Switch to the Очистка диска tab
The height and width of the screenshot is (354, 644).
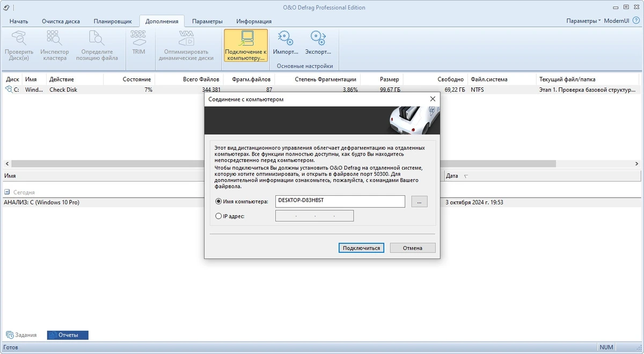point(61,21)
